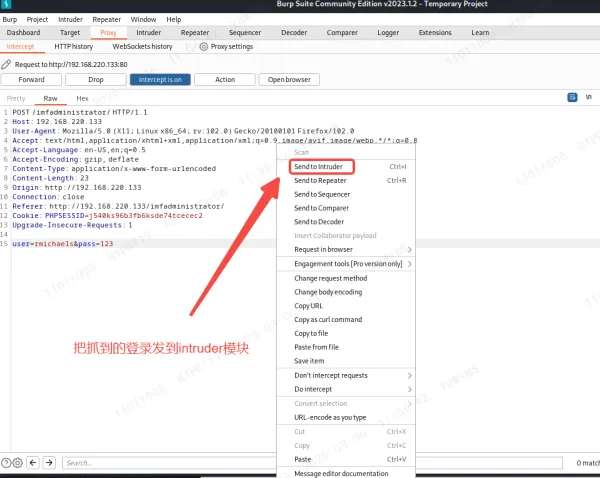Open the Repeater menu in the menu bar
Screen dimensions: 600x478
point(106,20)
